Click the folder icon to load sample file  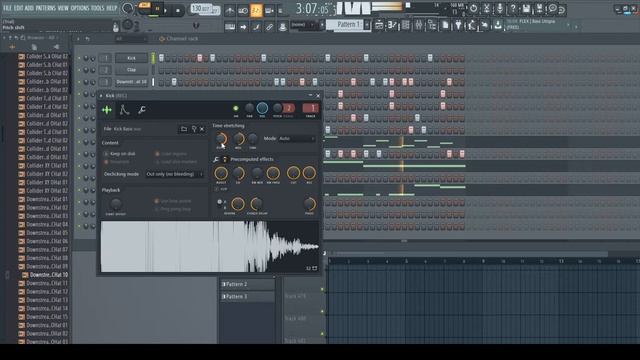[x=184, y=129]
